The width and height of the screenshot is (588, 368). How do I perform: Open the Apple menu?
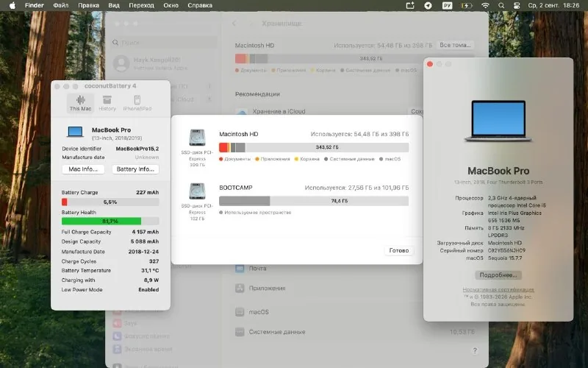click(12, 5)
